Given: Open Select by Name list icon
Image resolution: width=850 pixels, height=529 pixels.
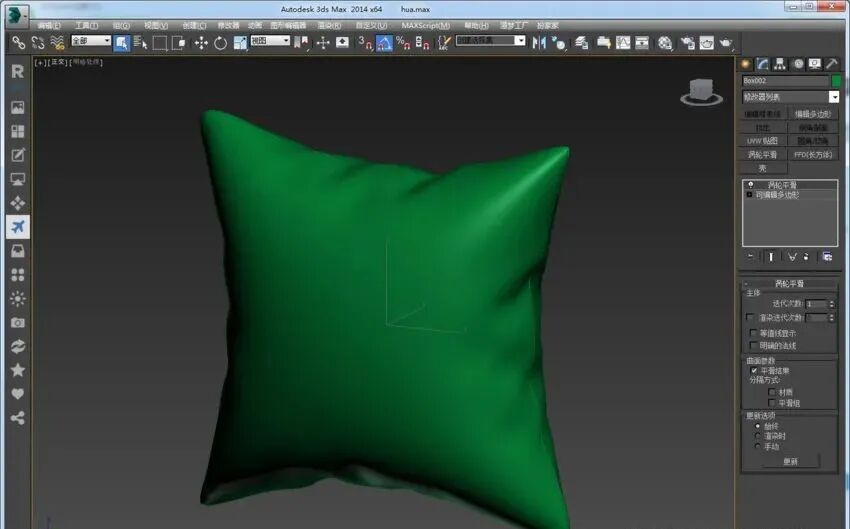Looking at the screenshot, I should tap(140, 42).
